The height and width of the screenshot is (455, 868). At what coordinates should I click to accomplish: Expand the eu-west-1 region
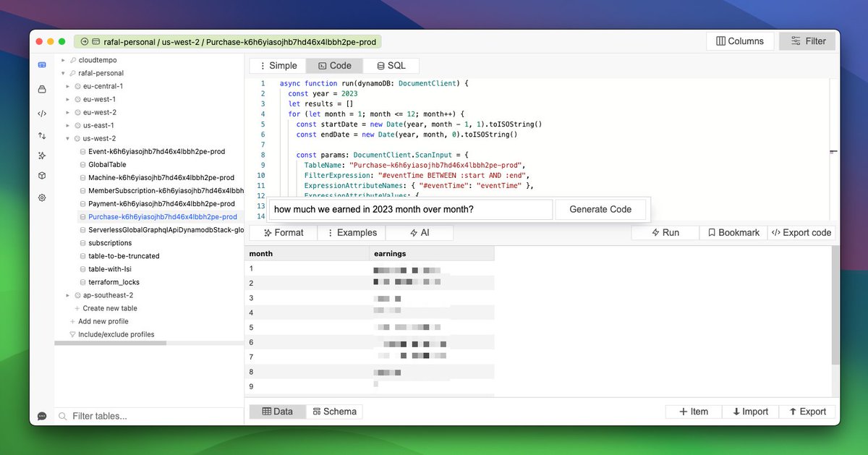[x=68, y=99]
